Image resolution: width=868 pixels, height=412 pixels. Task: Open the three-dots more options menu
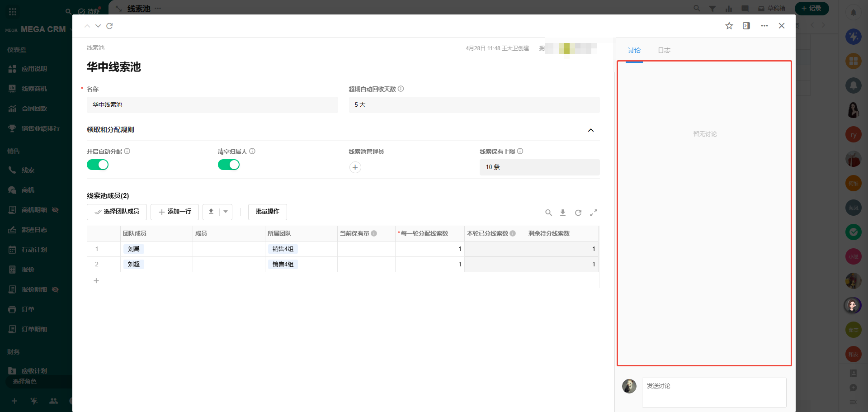(764, 26)
